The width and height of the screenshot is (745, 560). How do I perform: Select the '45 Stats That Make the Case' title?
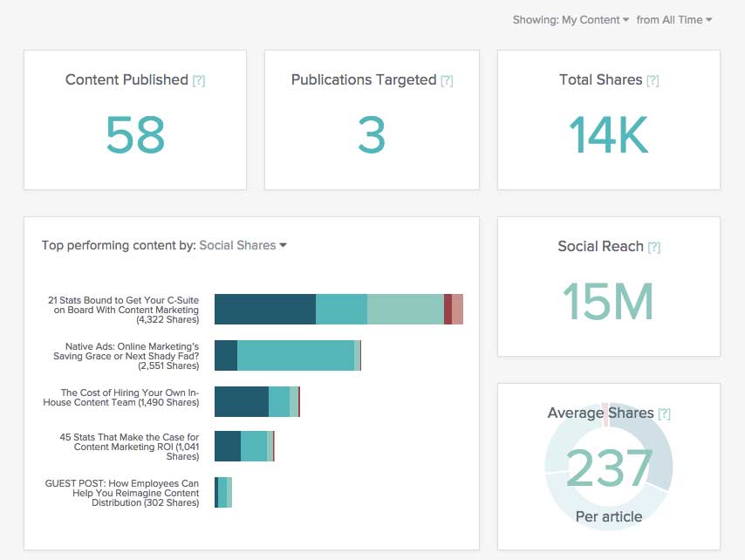(129, 447)
